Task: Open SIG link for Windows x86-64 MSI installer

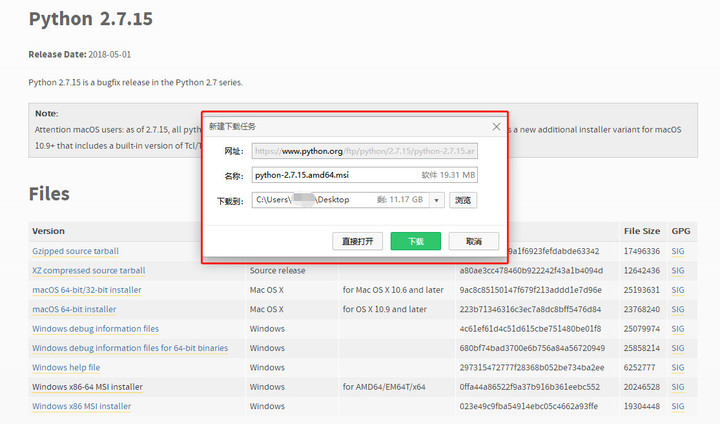Action: (678, 387)
